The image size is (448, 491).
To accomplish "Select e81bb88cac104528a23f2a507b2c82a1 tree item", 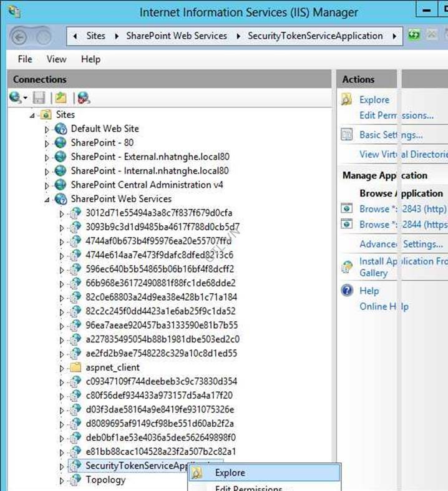I will [160, 452].
